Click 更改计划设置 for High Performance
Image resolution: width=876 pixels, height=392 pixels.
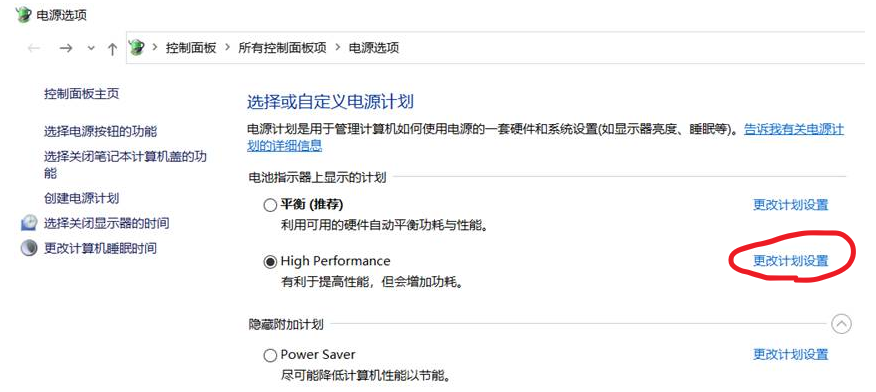[x=791, y=261]
